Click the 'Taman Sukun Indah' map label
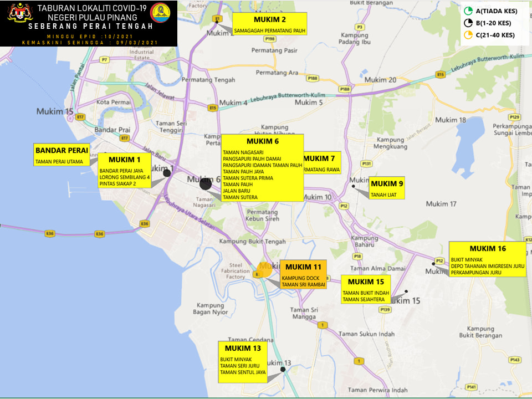Screen dimensions: 532x399 (366, 334)
